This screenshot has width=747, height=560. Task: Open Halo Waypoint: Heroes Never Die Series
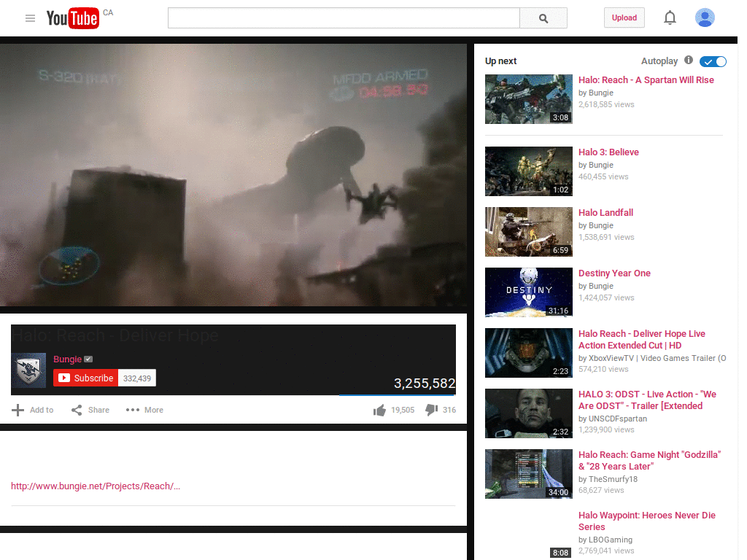point(646,521)
